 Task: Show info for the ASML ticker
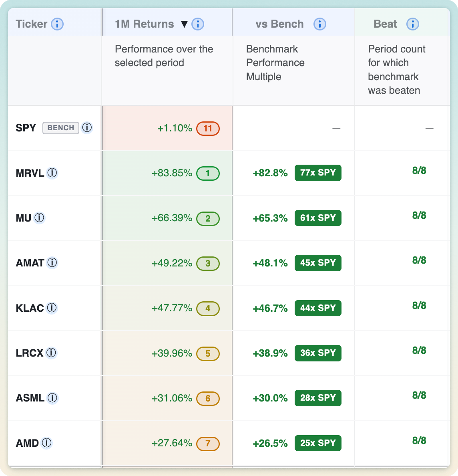pyautogui.click(x=52, y=398)
